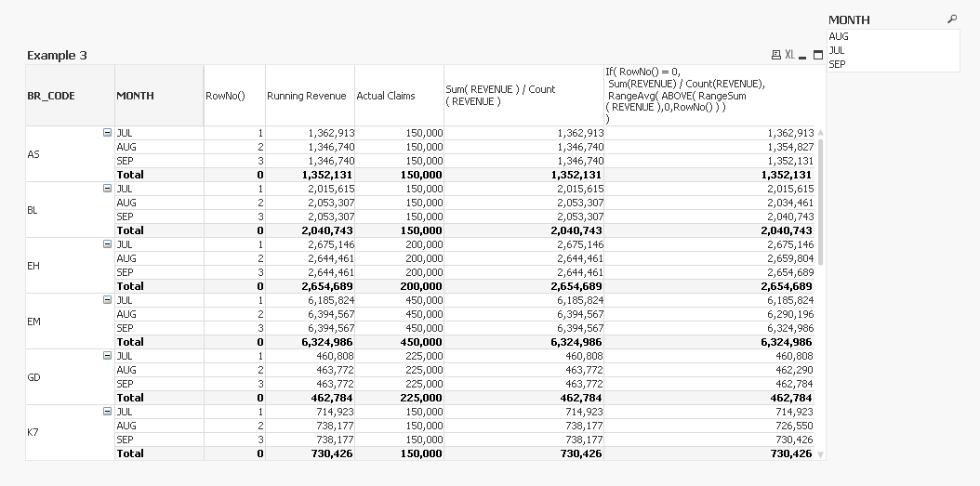The height and width of the screenshot is (486, 980).
Task: Click the Print icon above the table
Action: 776,56
